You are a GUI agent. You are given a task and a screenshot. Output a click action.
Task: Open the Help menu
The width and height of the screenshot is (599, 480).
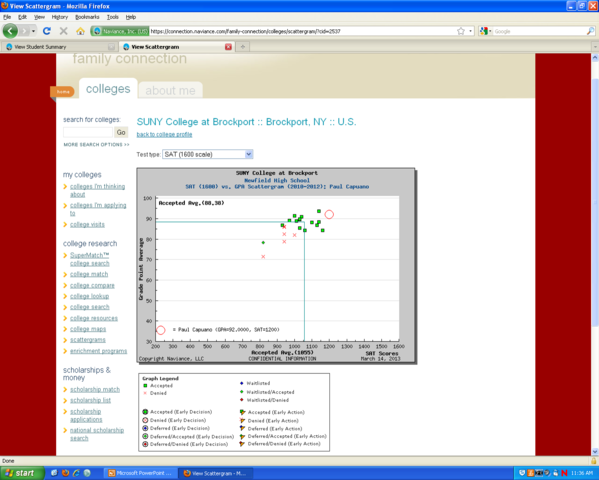tap(131, 17)
